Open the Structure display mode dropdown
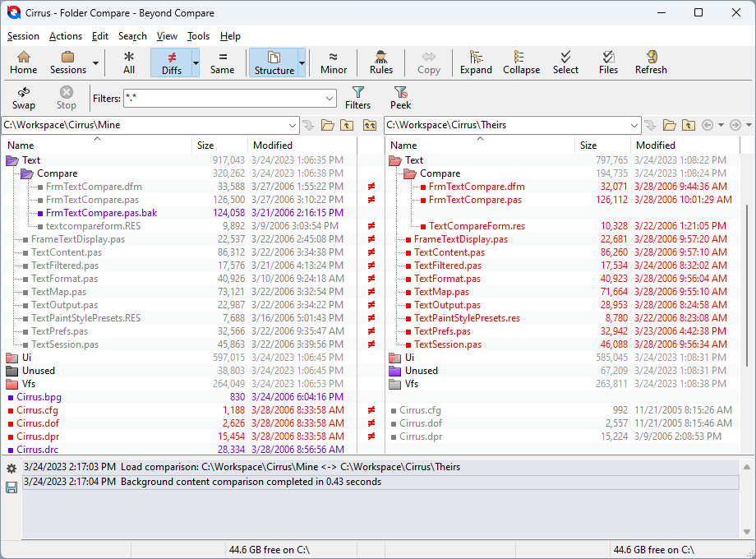The height and width of the screenshot is (559, 756). coord(300,63)
